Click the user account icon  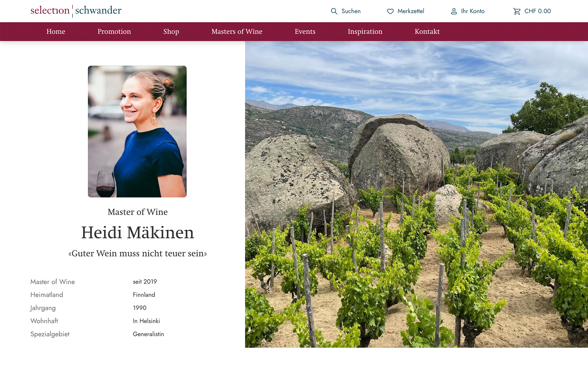pyautogui.click(x=454, y=11)
